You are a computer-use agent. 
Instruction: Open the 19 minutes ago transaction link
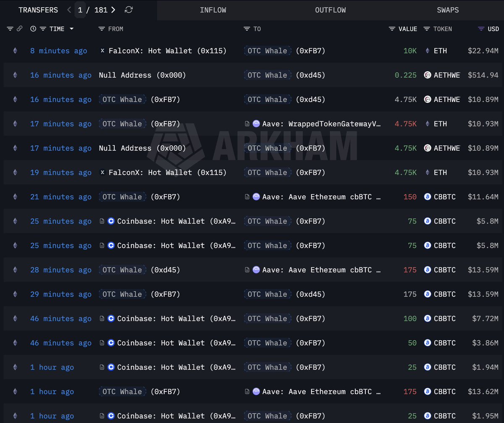coord(60,173)
